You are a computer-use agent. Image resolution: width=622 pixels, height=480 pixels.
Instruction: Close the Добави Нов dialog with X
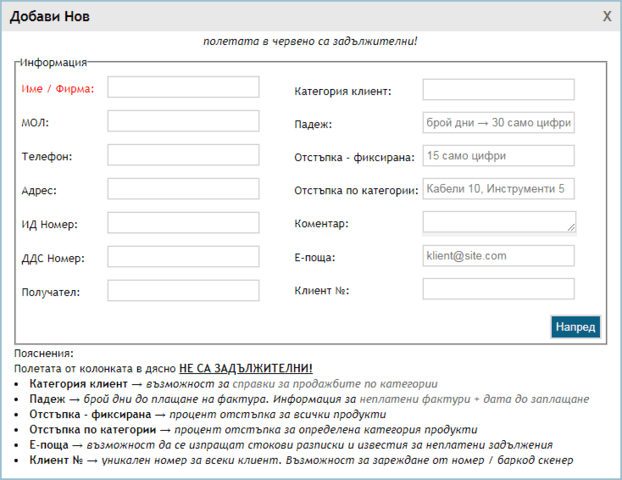point(607,16)
